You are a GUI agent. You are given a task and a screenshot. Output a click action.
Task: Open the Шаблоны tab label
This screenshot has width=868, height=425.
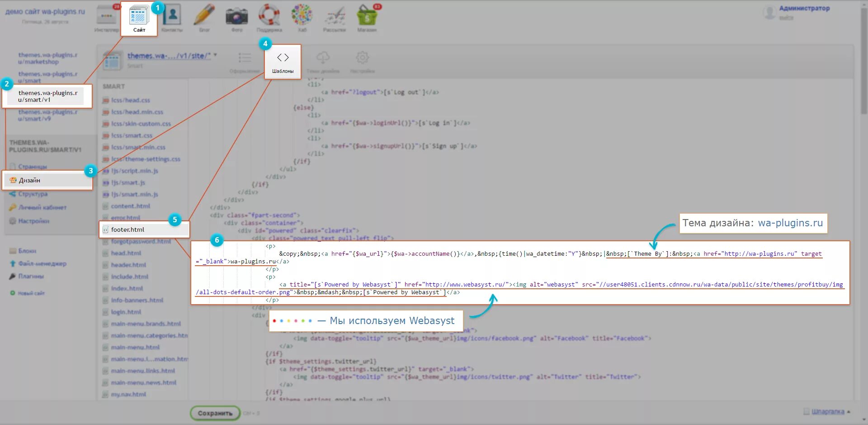point(283,71)
